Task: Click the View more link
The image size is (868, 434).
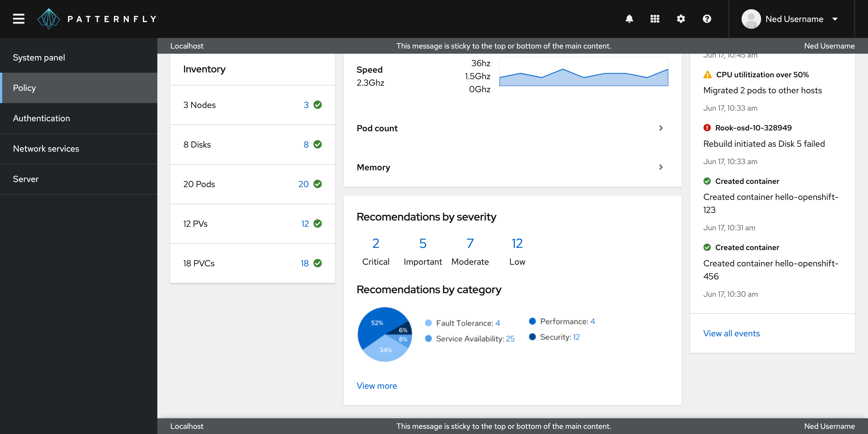Action: [376, 385]
